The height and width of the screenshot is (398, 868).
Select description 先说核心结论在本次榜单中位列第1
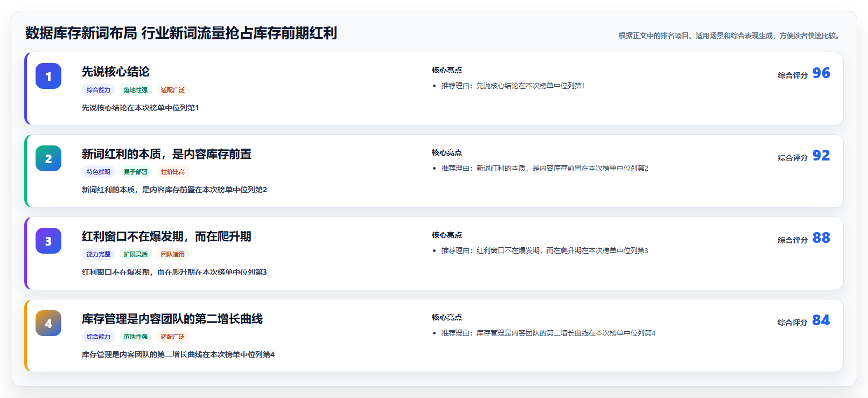point(141,108)
